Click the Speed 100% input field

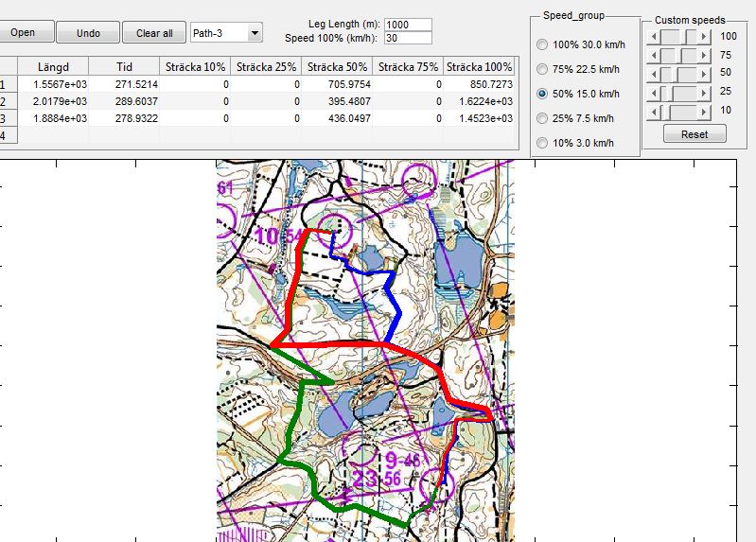pos(408,38)
